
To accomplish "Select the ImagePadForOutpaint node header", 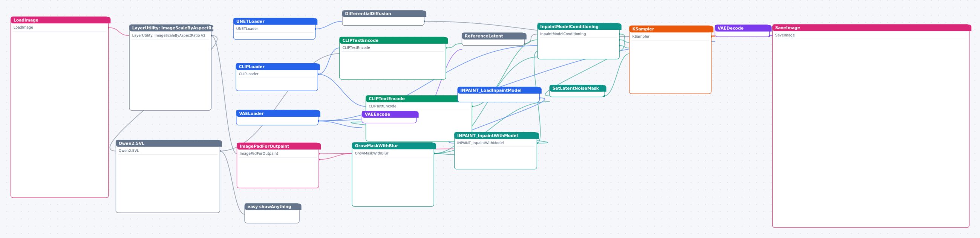I will pyautogui.click(x=279, y=146).
